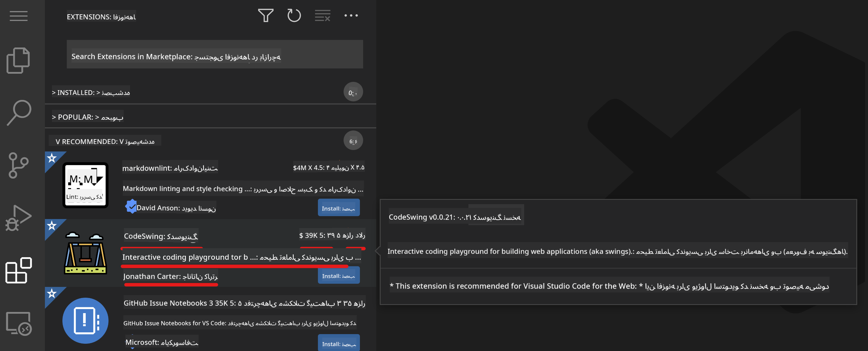Filter extensions with funnel icon

pos(265,15)
